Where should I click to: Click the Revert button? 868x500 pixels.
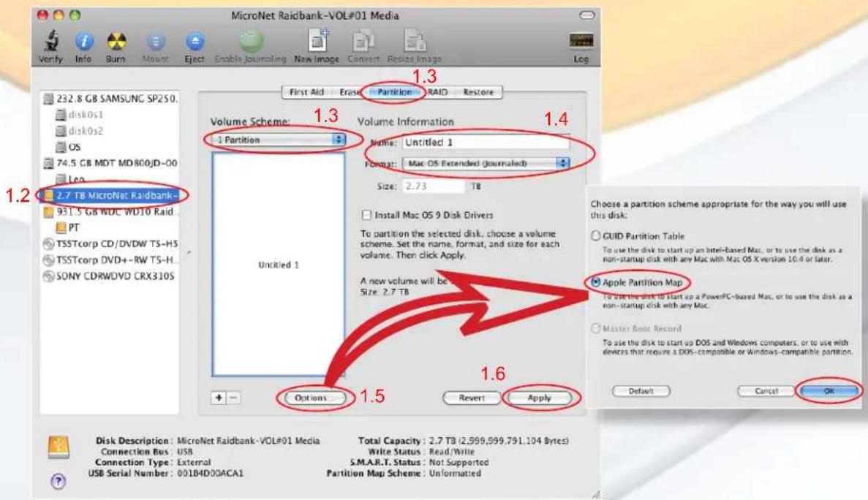[472, 398]
